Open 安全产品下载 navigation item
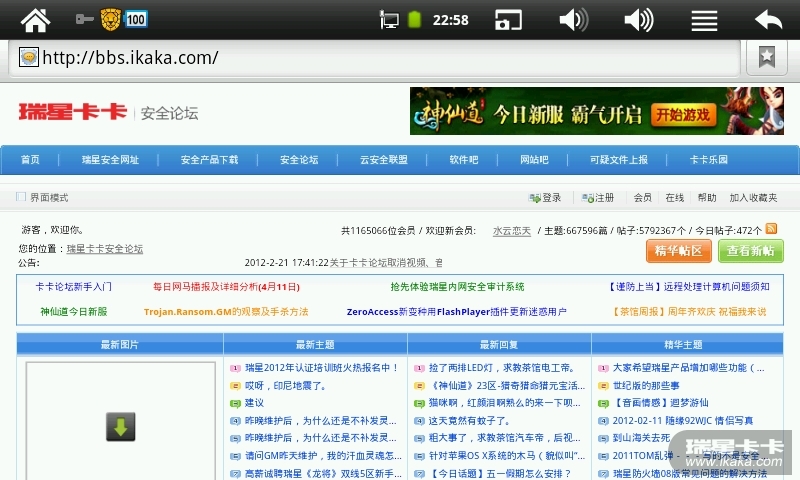Viewport: 800px width, 480px height. pos(209,160)
